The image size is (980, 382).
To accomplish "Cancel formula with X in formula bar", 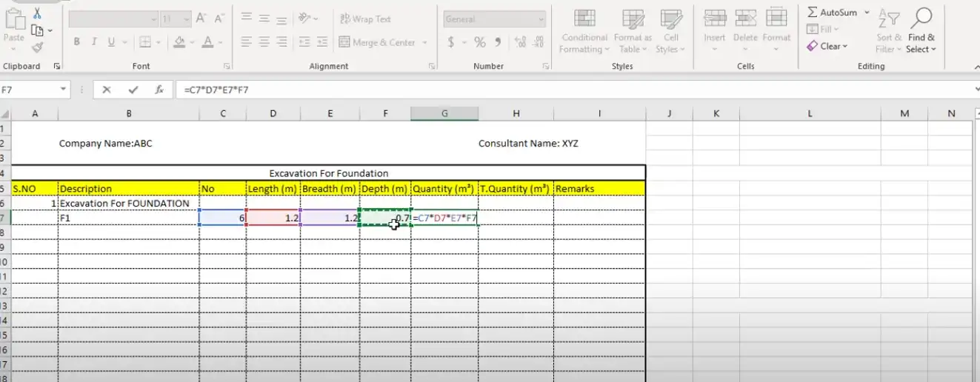I will 107,90.
